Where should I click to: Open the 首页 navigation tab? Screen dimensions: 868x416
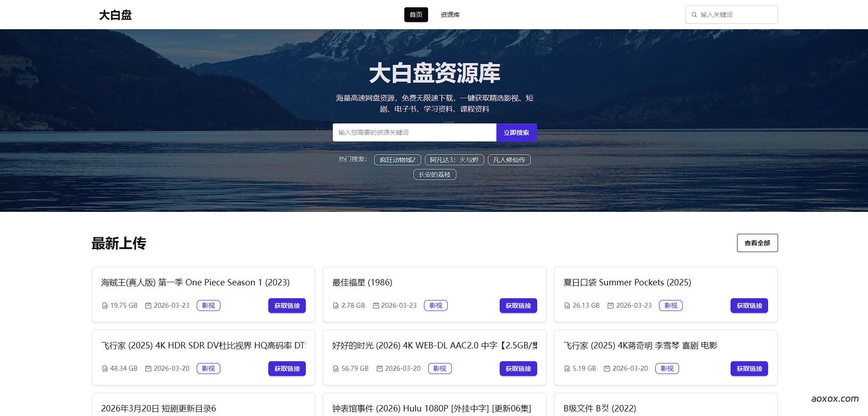[x=416, y=14]
